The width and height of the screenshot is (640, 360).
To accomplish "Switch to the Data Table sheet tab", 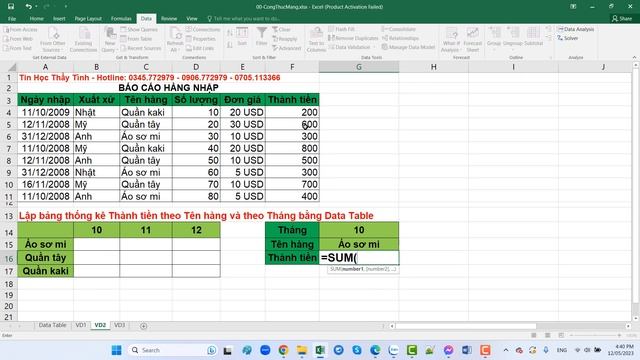I will [52, 325].
